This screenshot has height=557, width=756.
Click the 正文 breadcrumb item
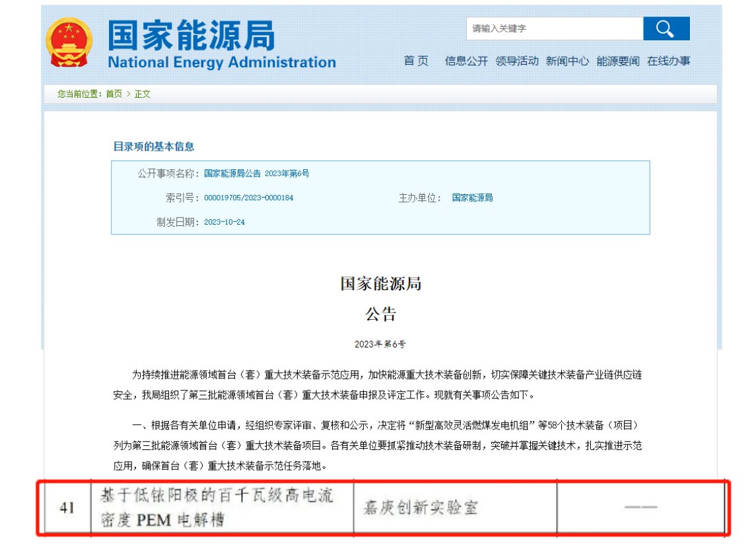click(x=142, y=94)
